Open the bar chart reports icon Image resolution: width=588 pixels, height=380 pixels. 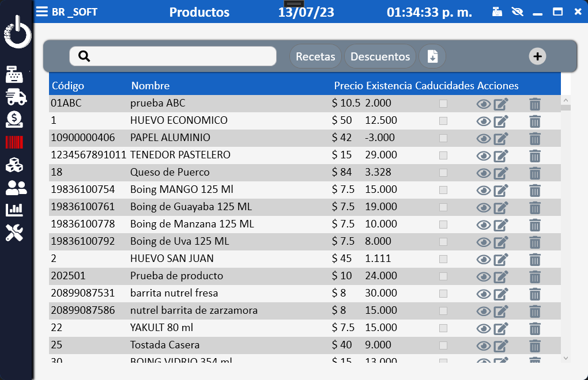(15, 210)
